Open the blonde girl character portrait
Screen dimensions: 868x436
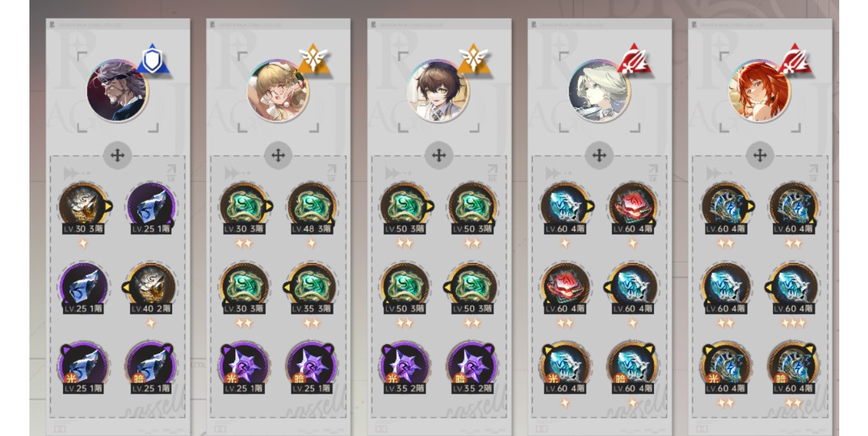[277, 91]
